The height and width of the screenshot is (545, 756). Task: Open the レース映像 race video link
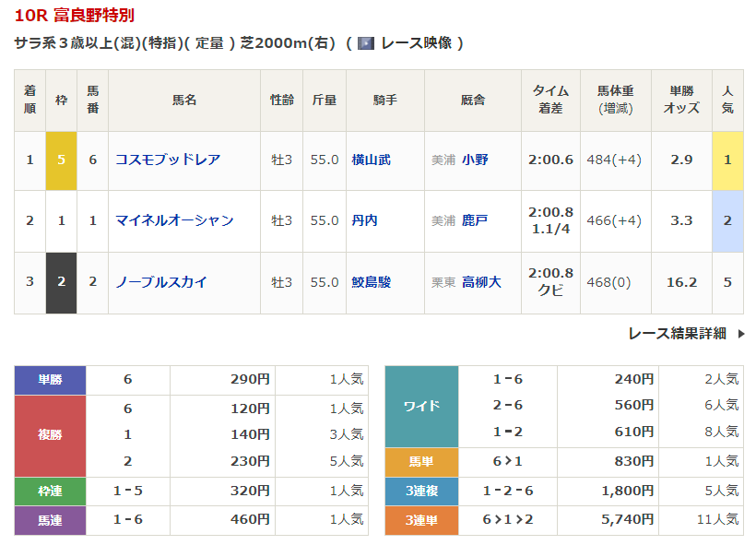pos(418,43)
